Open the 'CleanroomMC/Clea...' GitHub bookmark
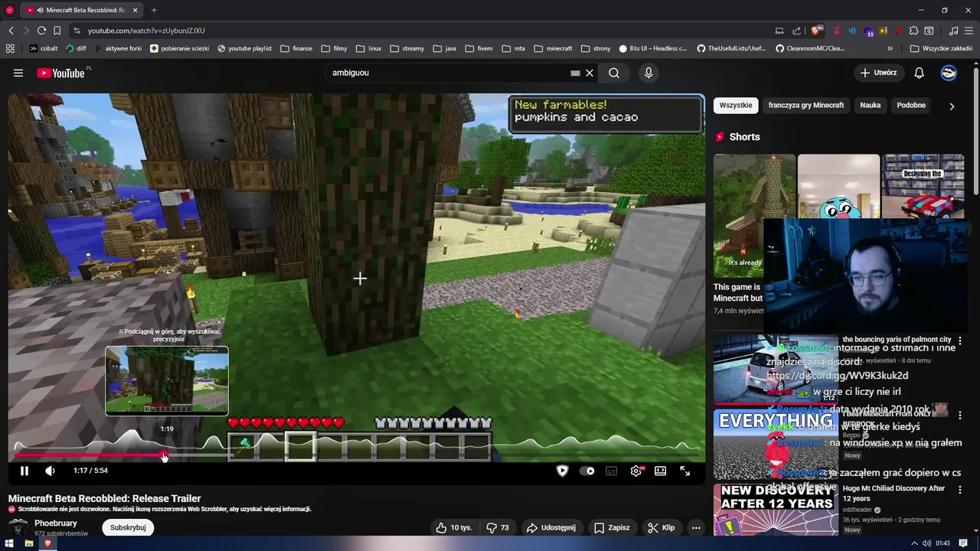This screenshot has width=980, height=551. click(810, 48)
